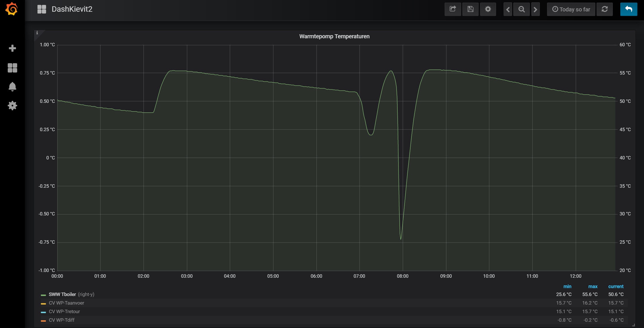Viewport: 644px width, 328px height.
Task: Sort the legend by the max column
Action: (x=593, y=286)
